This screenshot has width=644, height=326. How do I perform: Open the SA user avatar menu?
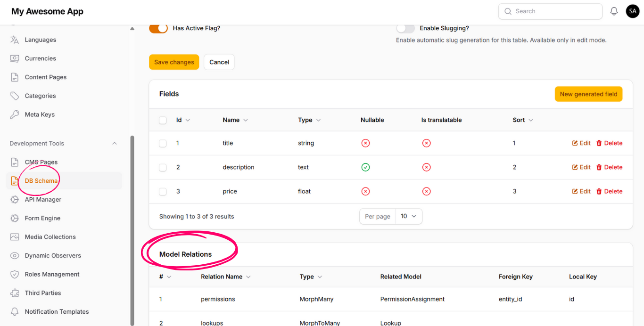pyautogui.click(x=632, y=11)
